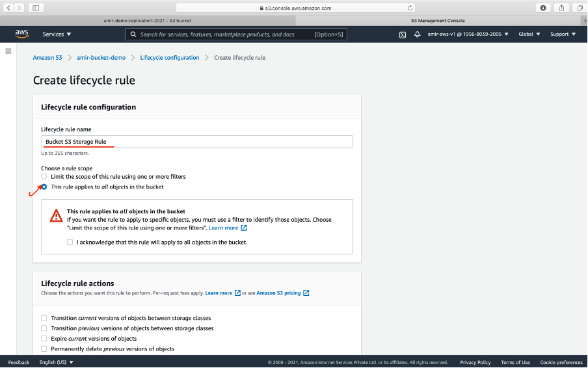Open external link icon beside Amazon S3 pricing
588x368 pixels.
click(x=306, y=293)
